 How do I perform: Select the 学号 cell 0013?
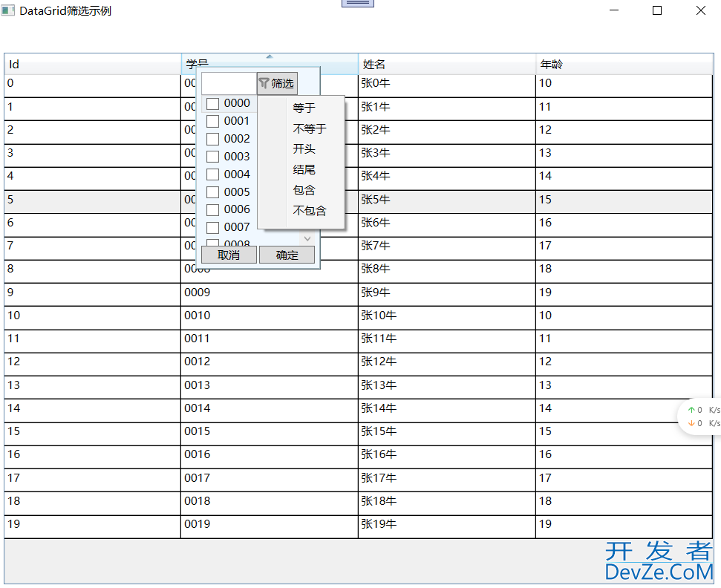[270, 388]
